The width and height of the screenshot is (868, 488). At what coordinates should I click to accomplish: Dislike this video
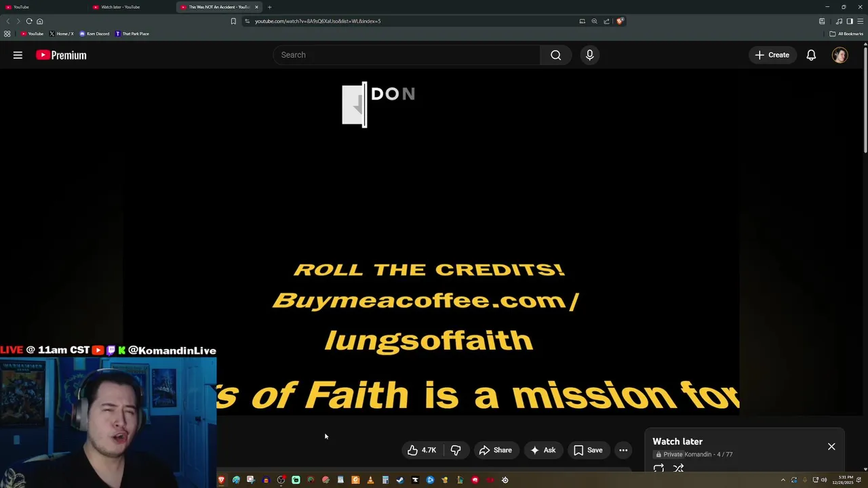[456, 450]
